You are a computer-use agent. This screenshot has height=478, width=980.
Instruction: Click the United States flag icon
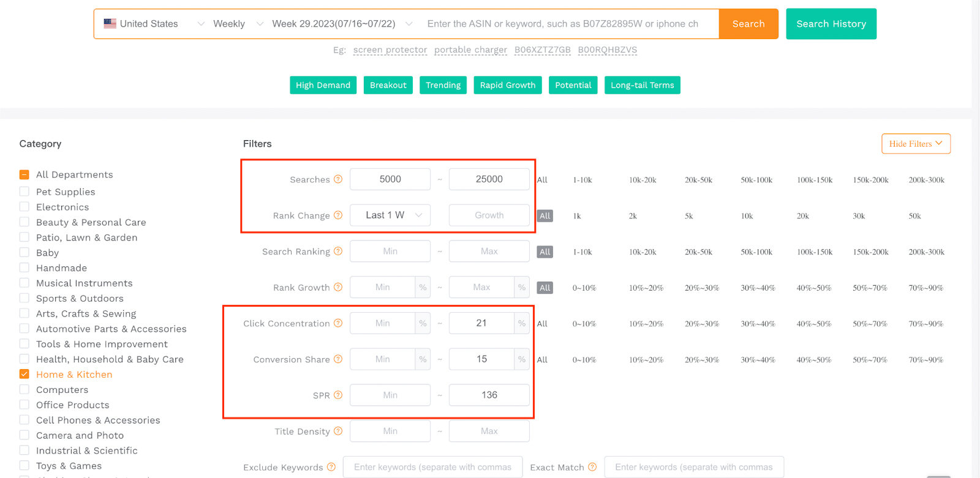tap(110, 24)
